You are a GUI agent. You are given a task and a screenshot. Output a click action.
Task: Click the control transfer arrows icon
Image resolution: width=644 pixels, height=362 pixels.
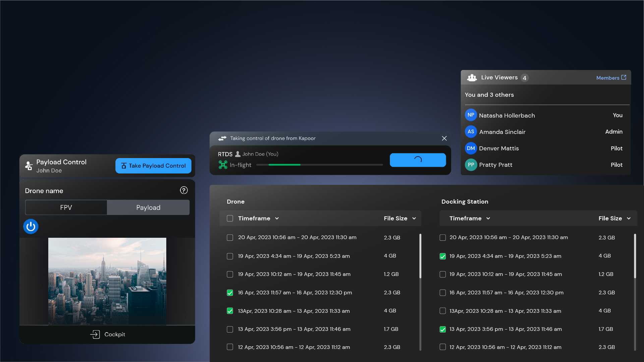click(x=222, y=138)
